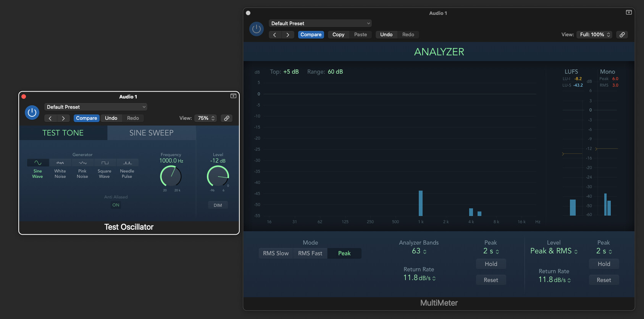The width and height of the screenshot is (644, 319).
Task: Click LU-S -43.2 readout
Action: coord(578,85)
